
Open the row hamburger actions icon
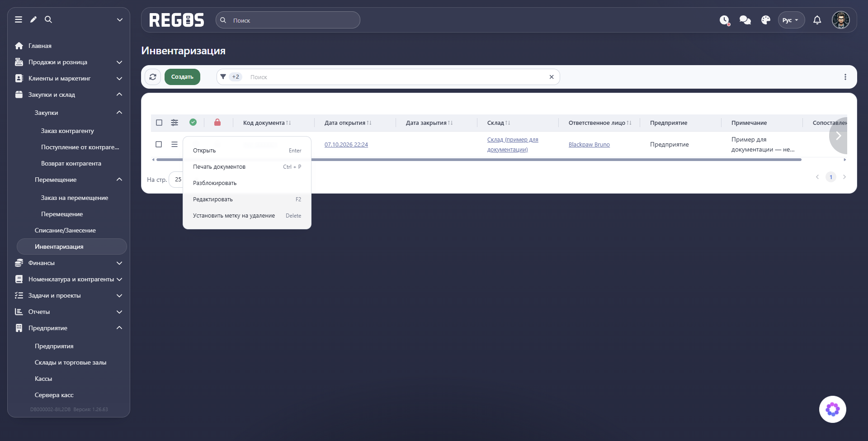point(175,144)
